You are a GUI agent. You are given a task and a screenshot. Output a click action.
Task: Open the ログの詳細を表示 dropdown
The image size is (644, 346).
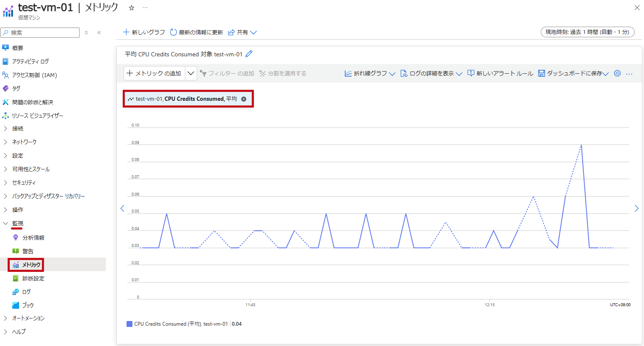(431, 74)
